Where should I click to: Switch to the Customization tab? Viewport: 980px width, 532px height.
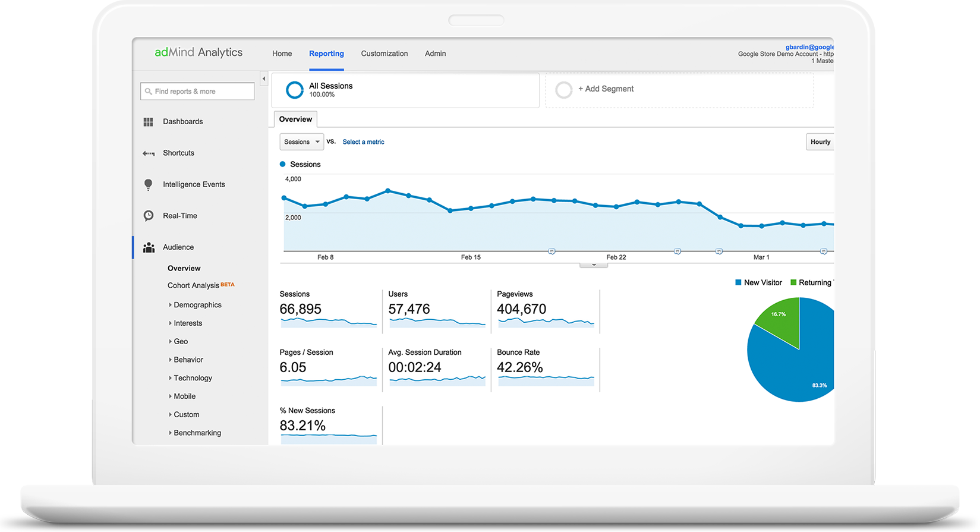(384, 53)
